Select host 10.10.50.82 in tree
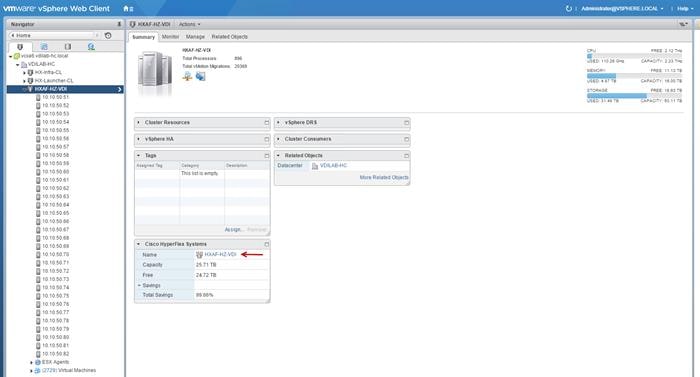The width and height of the screenshot is (700, 377). pos(55,354)
